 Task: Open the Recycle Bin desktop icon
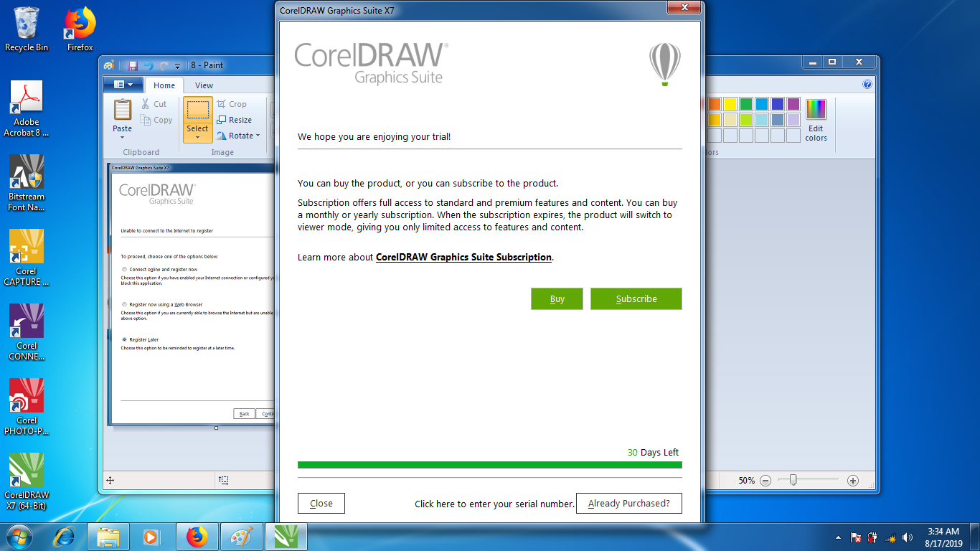27,29
